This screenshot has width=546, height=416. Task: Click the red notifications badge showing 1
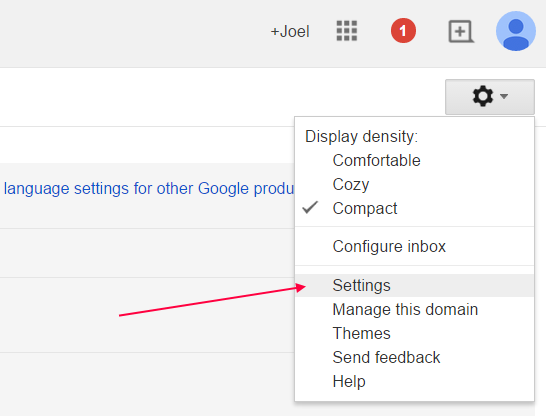tap(403, 31)
